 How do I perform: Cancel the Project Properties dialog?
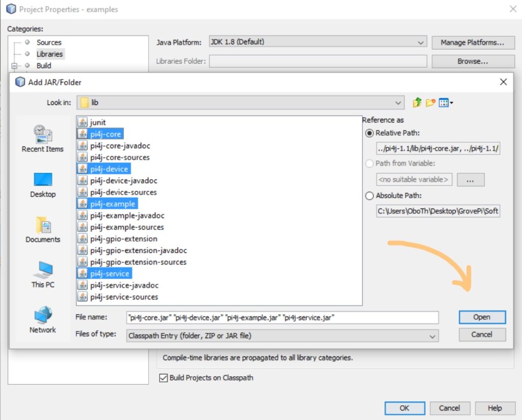[x=450, y=408]
